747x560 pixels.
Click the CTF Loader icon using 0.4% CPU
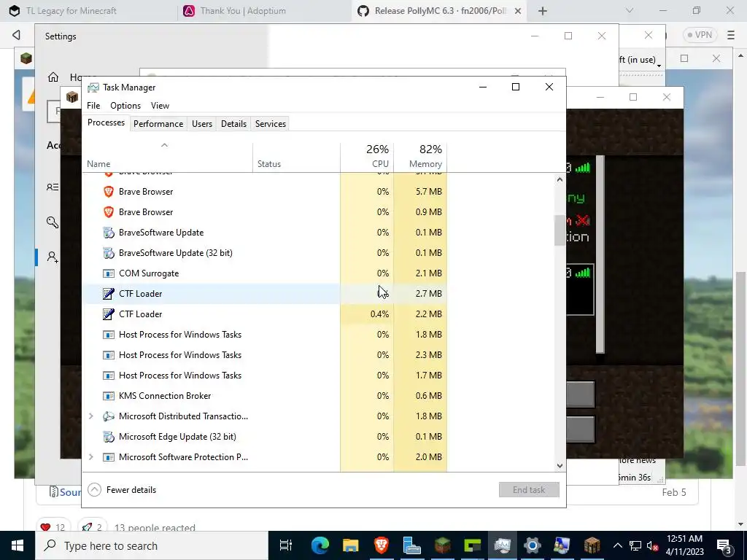tap(109, 314)
